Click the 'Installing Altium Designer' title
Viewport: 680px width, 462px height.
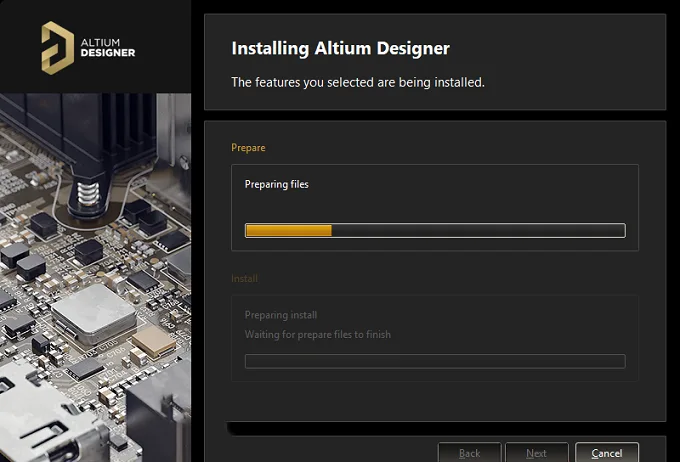point(340,48)
